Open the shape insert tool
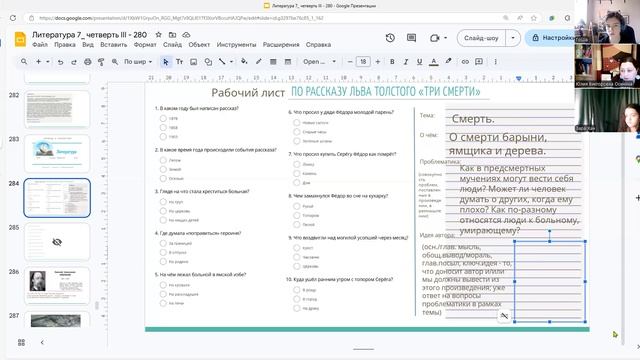 (208, 62)
